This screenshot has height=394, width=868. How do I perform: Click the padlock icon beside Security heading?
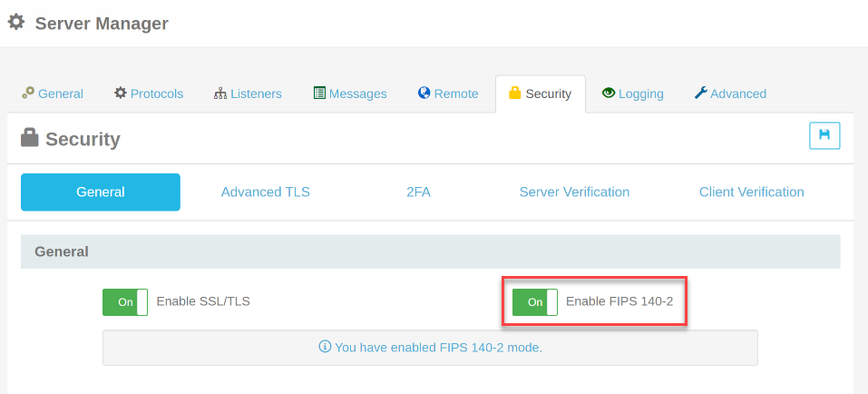coord(30,138)
